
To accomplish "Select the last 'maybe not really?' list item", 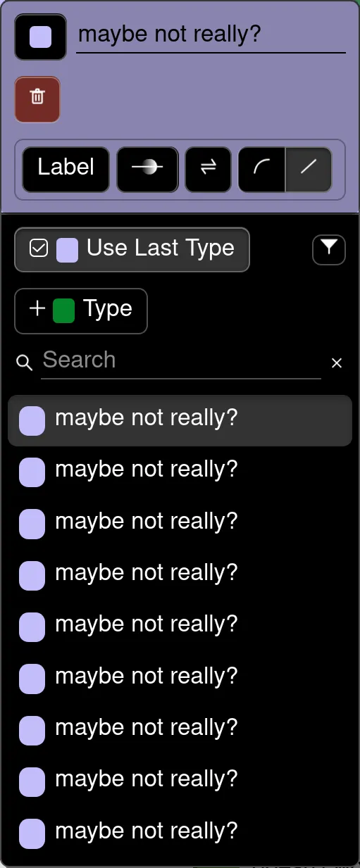I will (180, 834).
